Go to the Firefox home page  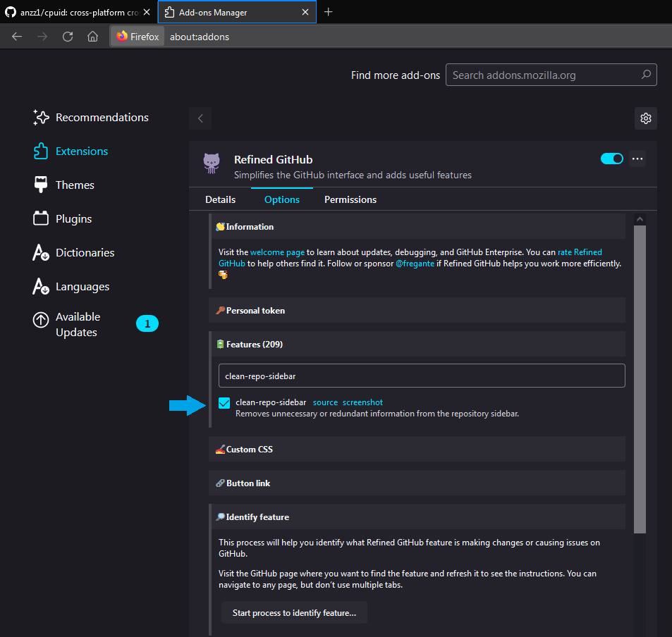click(x=92, y=36)
